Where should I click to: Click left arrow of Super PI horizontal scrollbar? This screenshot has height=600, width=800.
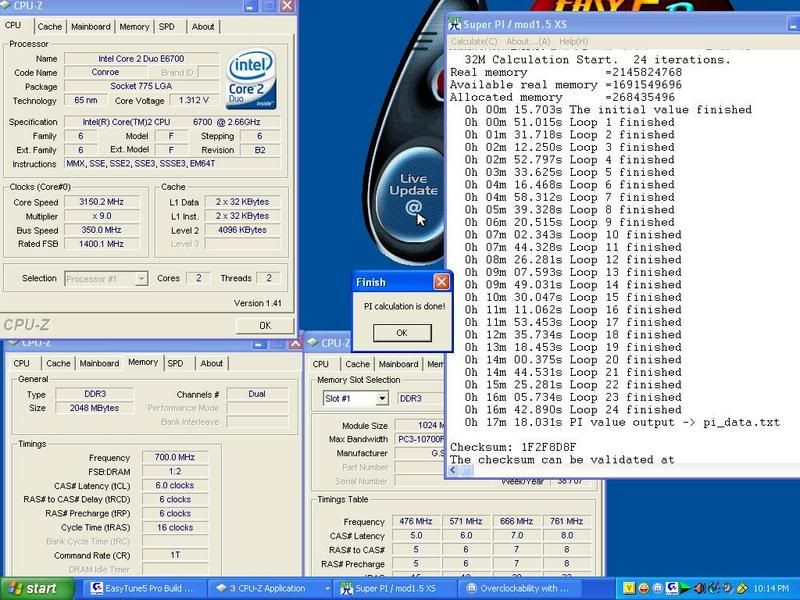[453, 470]
